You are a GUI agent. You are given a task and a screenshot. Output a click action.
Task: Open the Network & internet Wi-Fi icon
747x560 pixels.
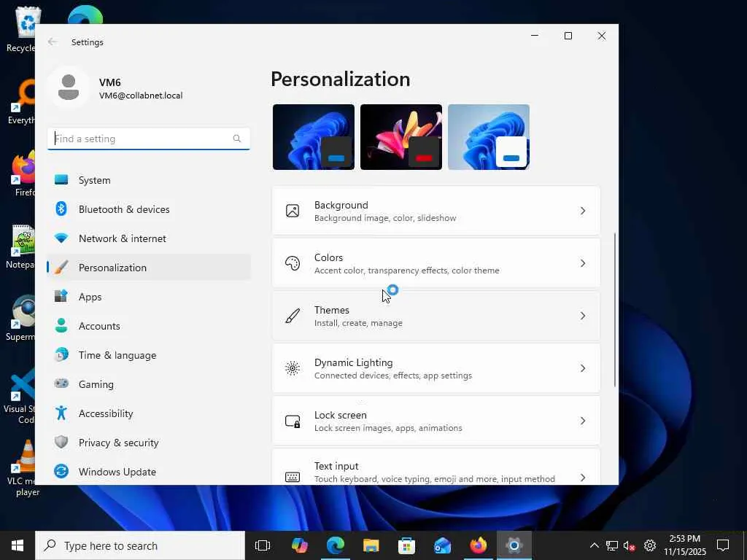click(x=61, y=238)
